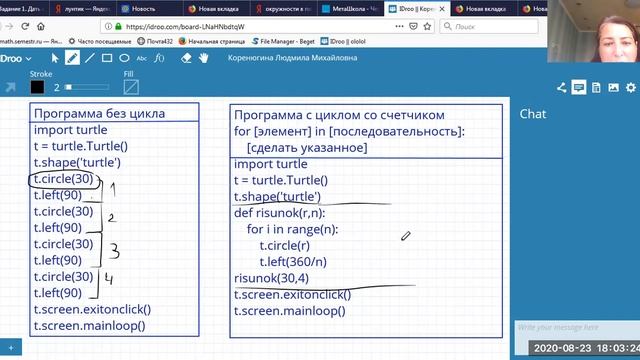Click the Pocket save icon
The height and width of the screenshot is (360, 640).
pyautogui.click(x=413, y=27)
